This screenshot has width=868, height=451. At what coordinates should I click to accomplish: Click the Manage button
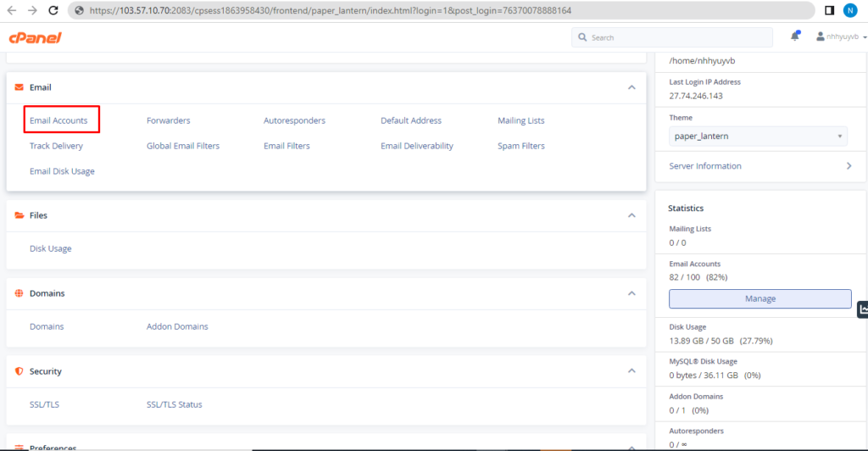point(759,298)
